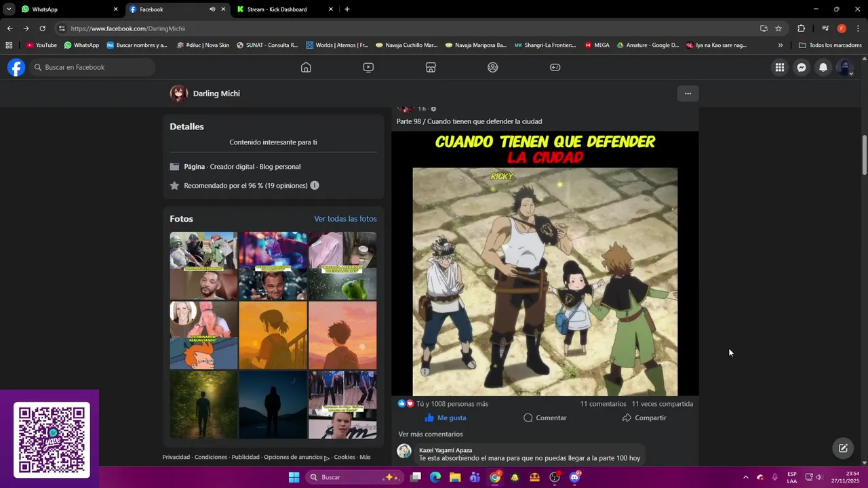Open the Facebook Groups icon
This screenshot has height=488, width=868.
pos(493,67)
